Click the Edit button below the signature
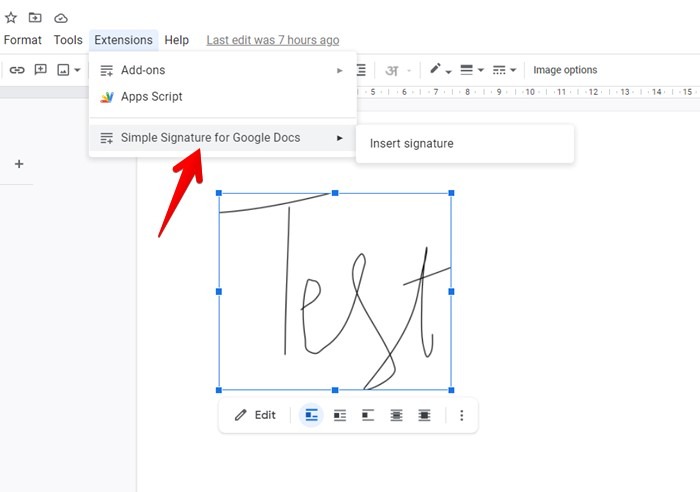The image size is (700, 492). (255, 415)
